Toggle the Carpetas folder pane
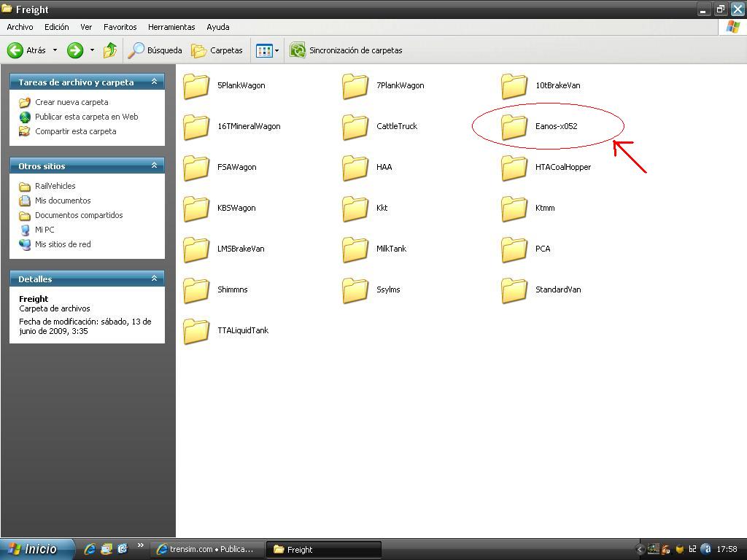Screen dimensions: 747x560 point(217,50)
